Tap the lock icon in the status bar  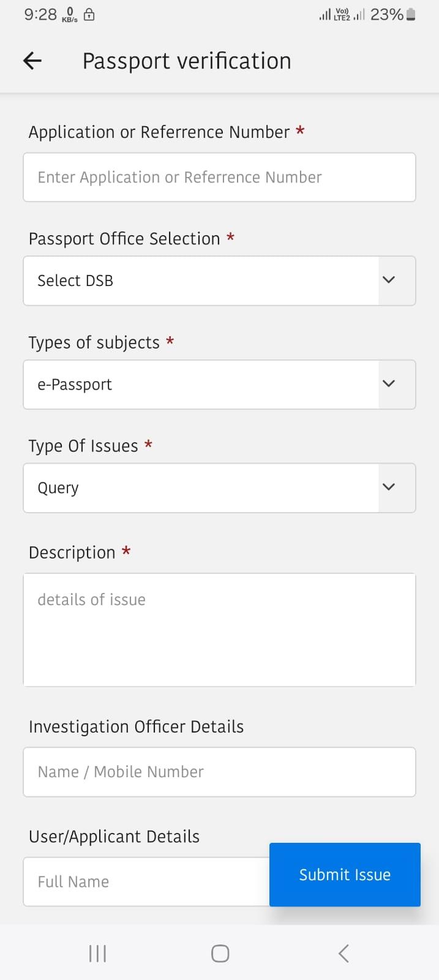click(89, 14)
